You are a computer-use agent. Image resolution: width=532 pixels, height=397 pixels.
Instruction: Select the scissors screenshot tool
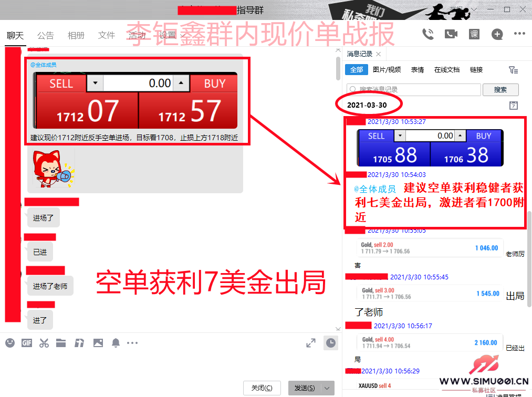(44, 343)
